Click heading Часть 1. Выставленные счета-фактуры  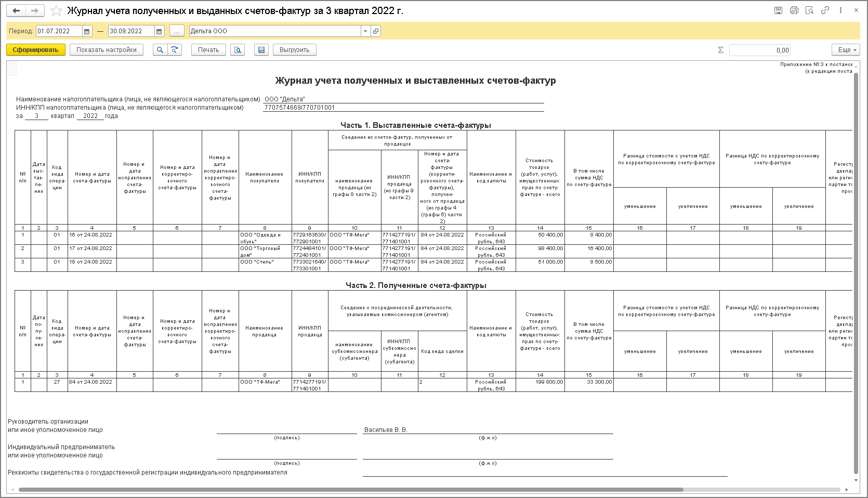(415, 125)
